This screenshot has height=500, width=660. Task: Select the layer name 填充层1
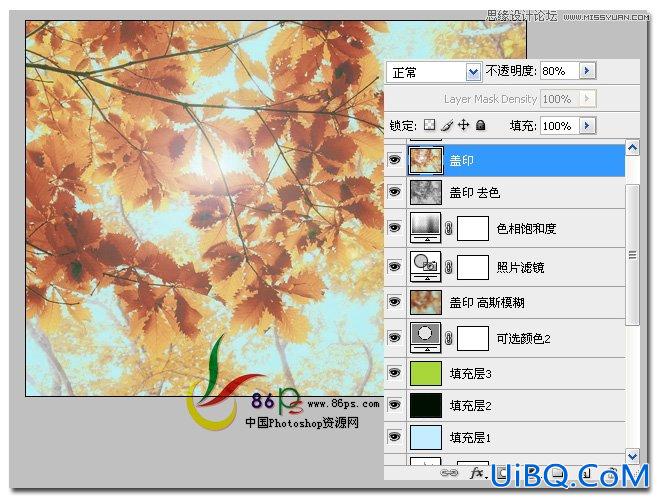(470, 437)
